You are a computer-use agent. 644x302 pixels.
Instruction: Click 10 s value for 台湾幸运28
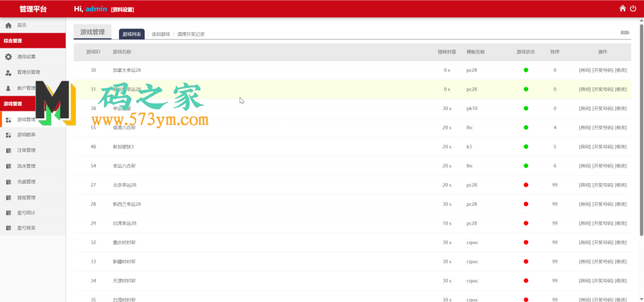(447, 223)
